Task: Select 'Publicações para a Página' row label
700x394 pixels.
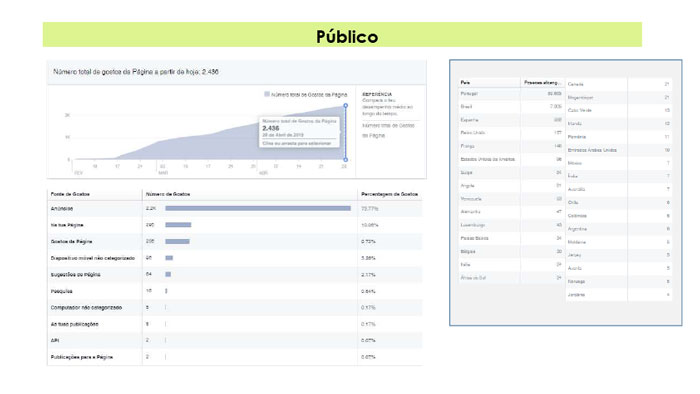Action: click(x=82, y=357)
